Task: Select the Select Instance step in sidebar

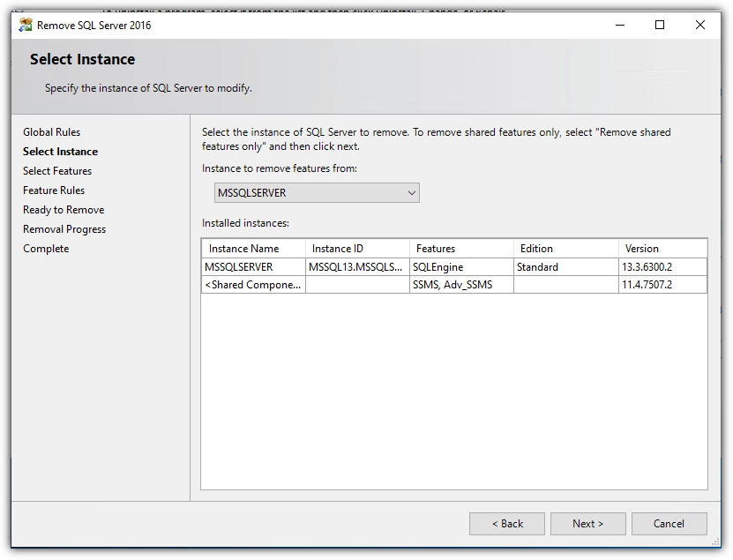Action: coord(60,152)
